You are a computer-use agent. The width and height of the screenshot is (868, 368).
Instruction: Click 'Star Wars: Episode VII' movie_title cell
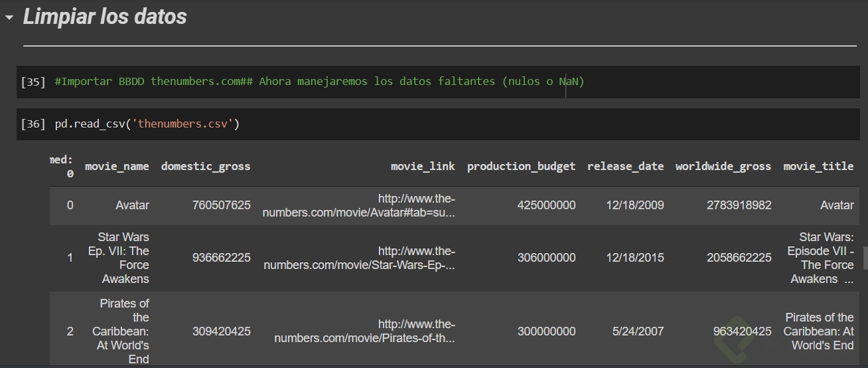[821, 258]
